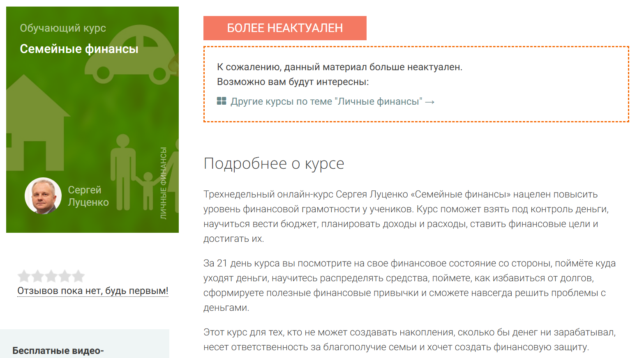Click the grid icon beside 'Другие курсы'

click(x=222, y=101)
